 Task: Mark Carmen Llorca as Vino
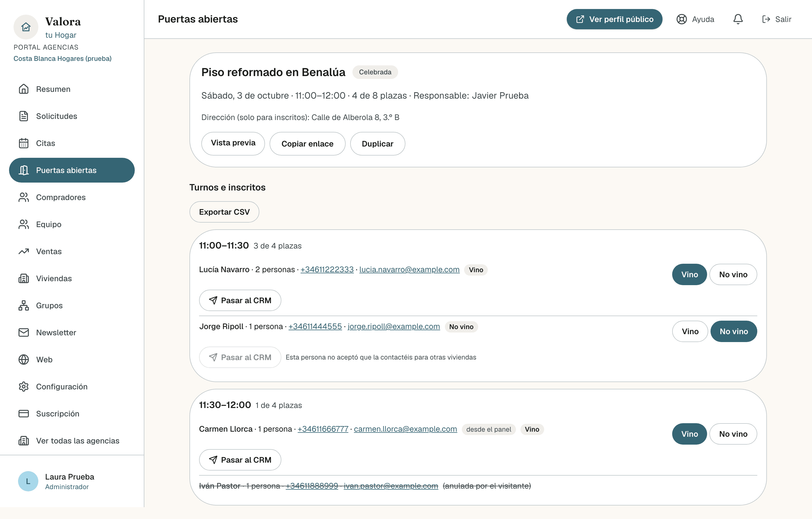689,434
